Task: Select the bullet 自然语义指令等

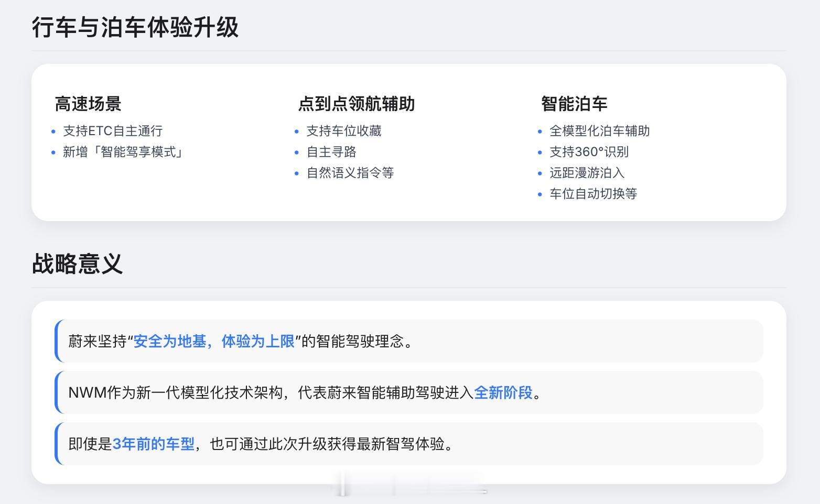Action: coord(350,173)
